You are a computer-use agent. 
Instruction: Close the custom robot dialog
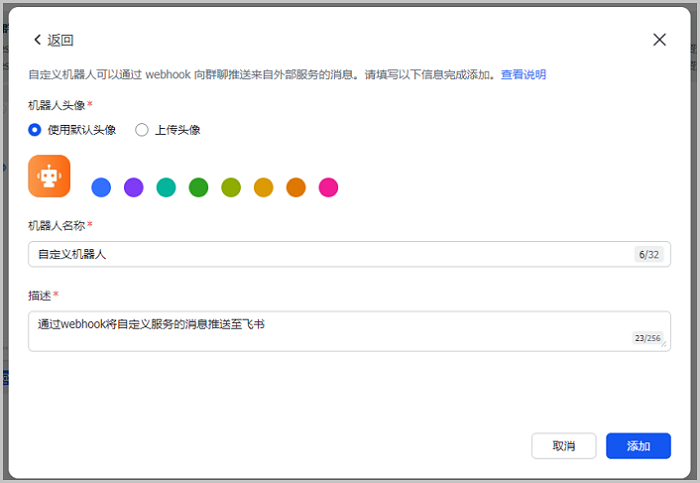(659, 40)
